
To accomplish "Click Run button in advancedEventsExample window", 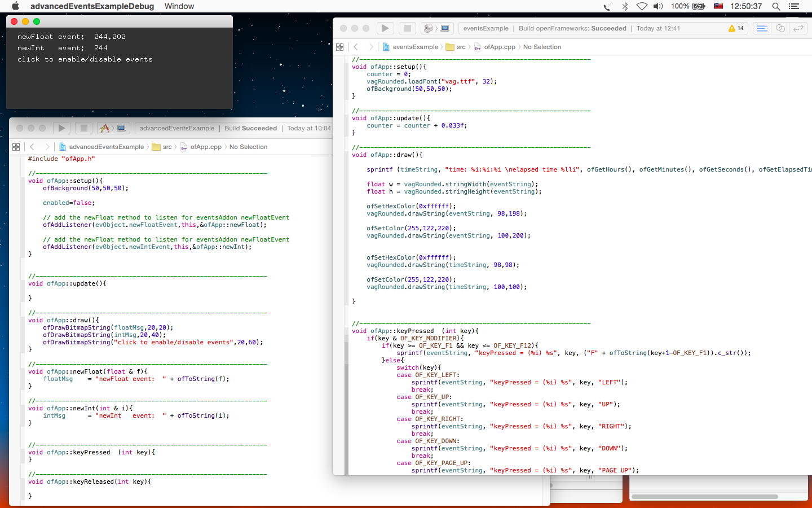I will 61,128.
